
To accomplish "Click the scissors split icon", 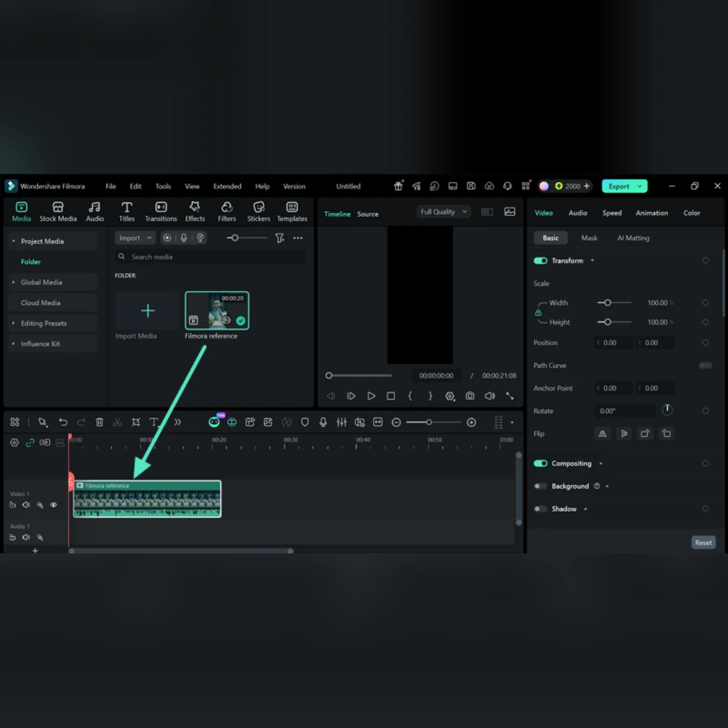I will pos(117,422).
